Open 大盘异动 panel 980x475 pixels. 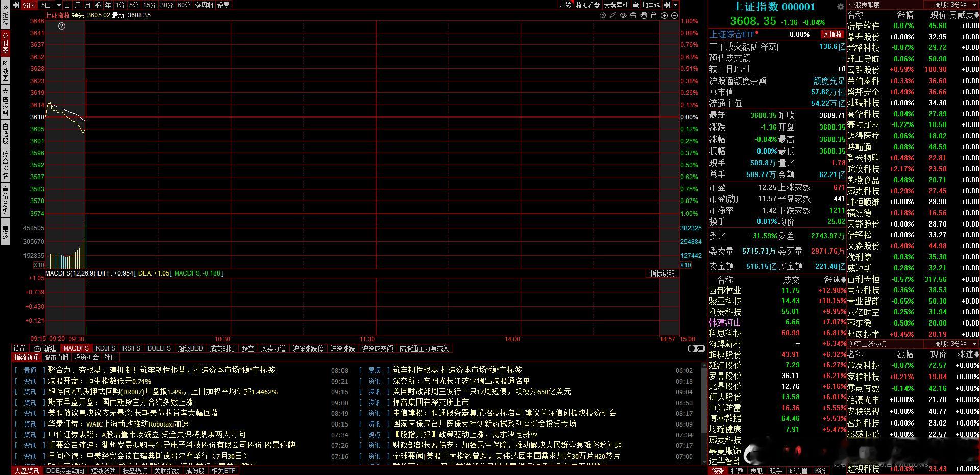pyautogui.click(x=617, y=5)
